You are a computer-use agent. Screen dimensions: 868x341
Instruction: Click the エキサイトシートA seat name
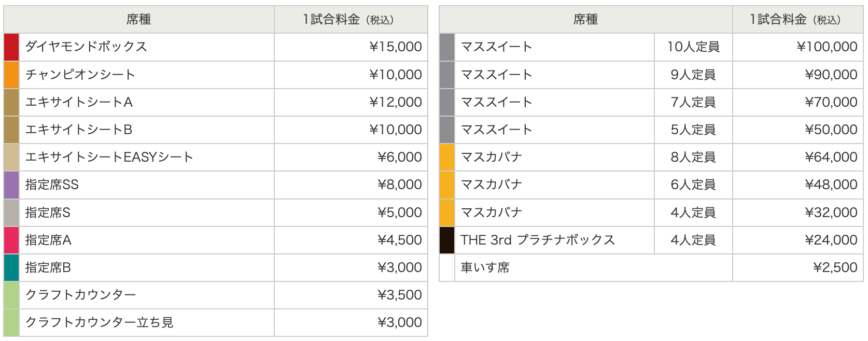click(79, 102)
